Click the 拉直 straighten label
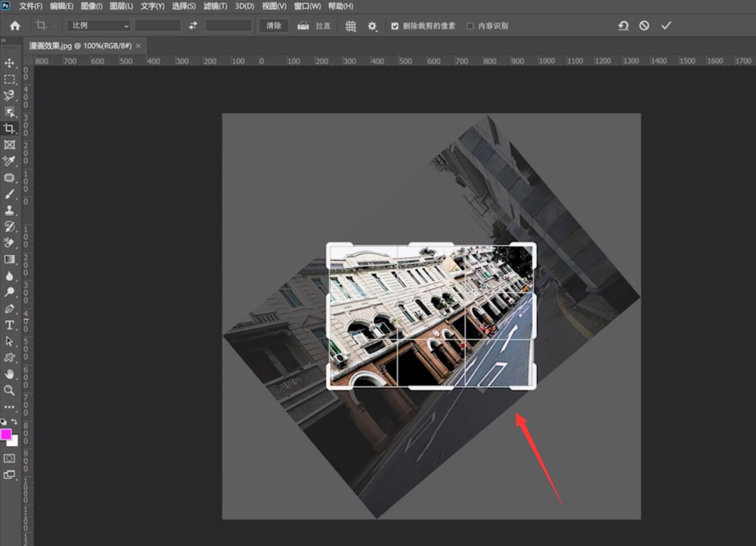Screen dimensions: 756x546 pyautogui.click(x=323, y=26)
